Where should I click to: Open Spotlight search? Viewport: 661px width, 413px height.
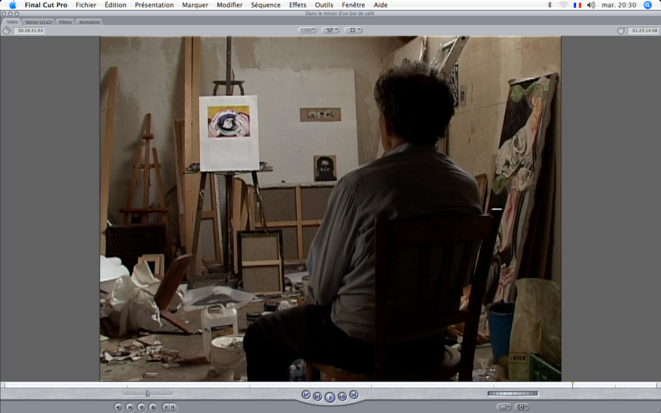pos(648,5)
